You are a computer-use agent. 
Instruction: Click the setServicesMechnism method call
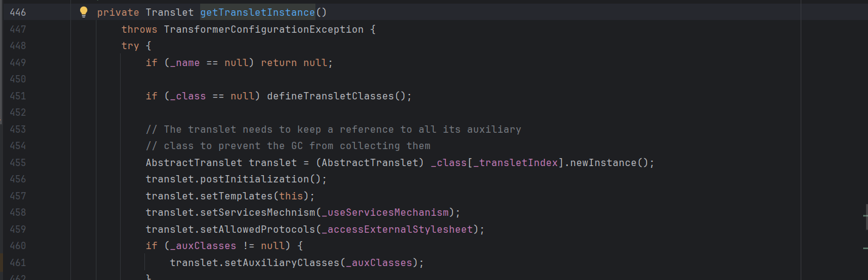click(254, 213)
